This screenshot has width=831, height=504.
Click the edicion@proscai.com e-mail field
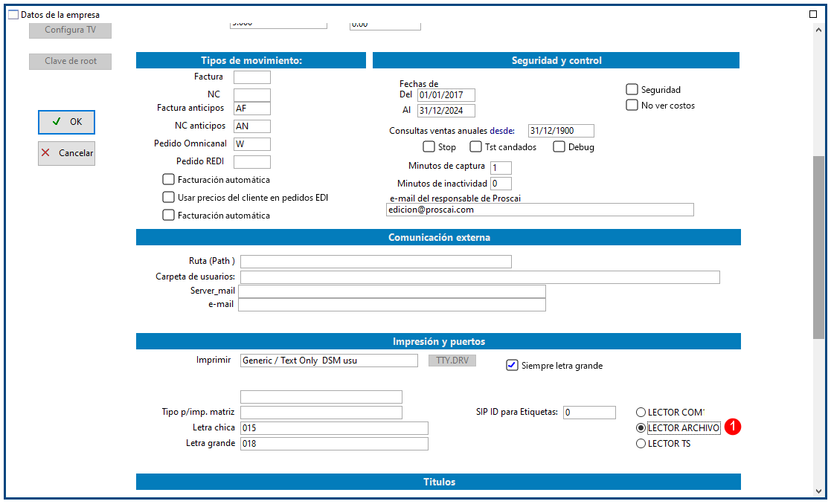click(540, 210)
